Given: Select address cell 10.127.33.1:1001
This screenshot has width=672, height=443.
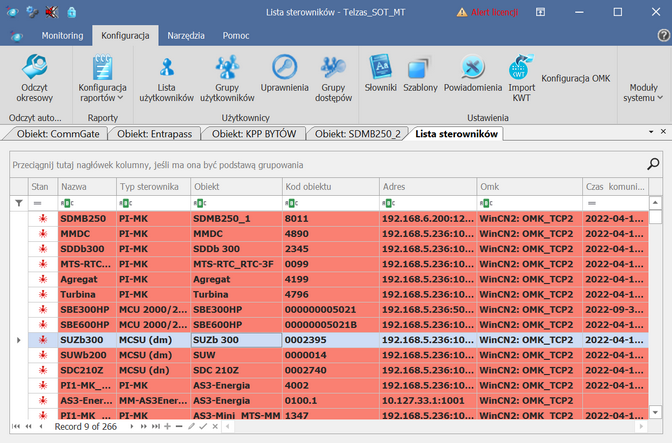Looking at the screenshot, I should (x=428, y=401).
